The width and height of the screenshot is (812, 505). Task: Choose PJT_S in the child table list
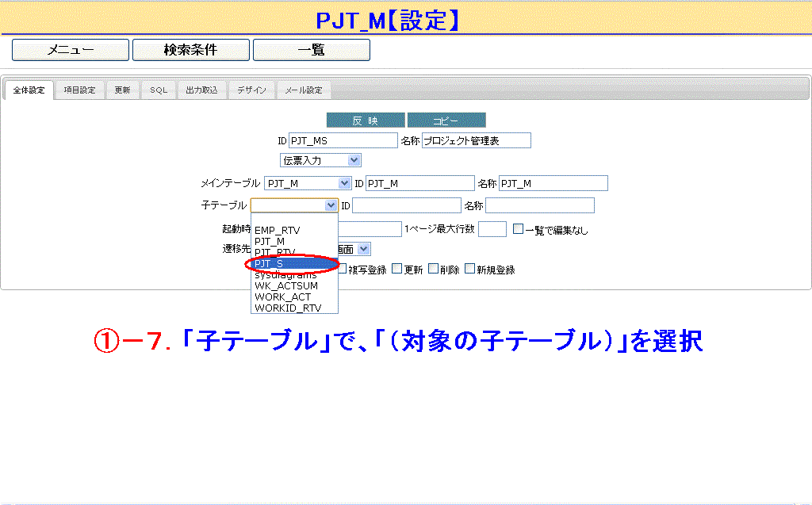[270, 263]
